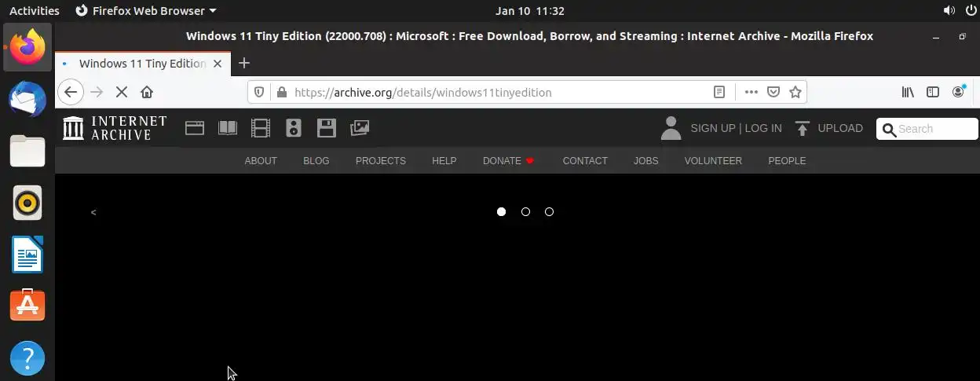The width and height of the screenshot is (980, 381).
Task: Open the Firefox account icon
Action: click(958, 92)
